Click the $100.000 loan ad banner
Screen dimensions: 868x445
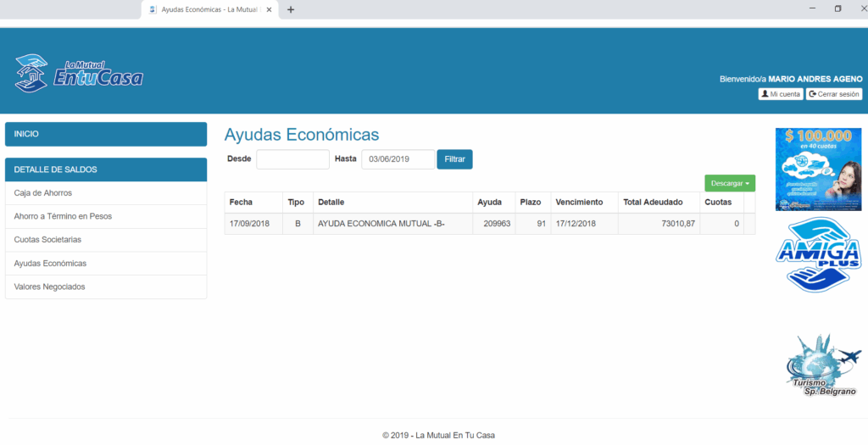click(x=818, y=169)
